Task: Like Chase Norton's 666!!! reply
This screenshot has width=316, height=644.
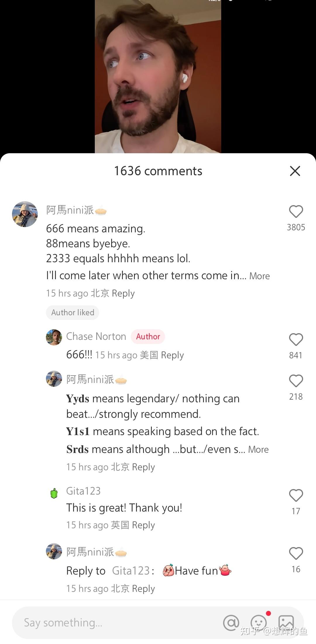Action: [296, 340]
